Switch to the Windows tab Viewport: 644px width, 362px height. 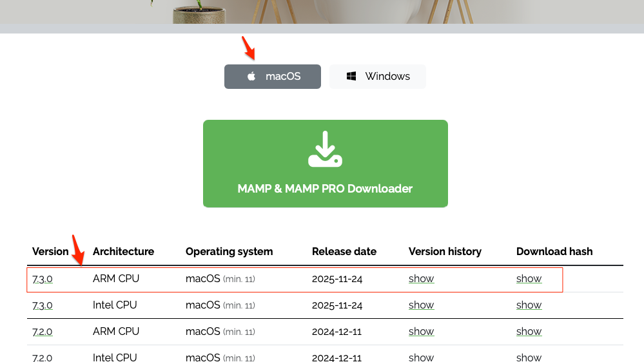pos(378,77)
